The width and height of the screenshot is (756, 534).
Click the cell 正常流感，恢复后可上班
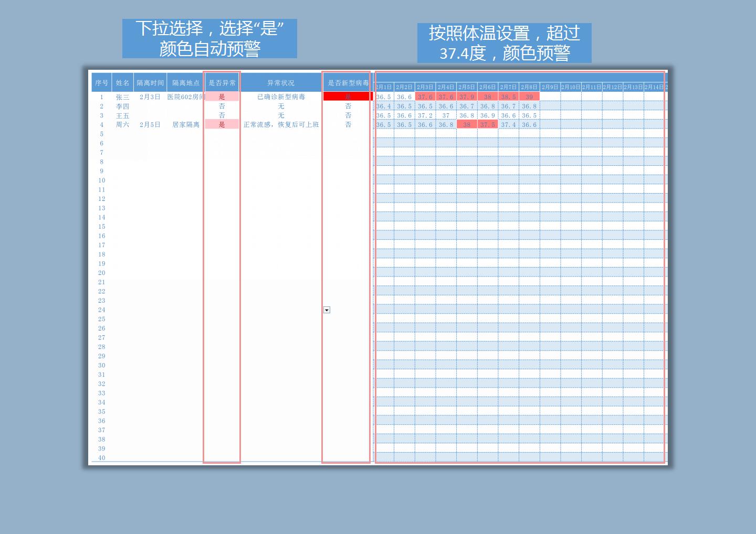point(281,125)
